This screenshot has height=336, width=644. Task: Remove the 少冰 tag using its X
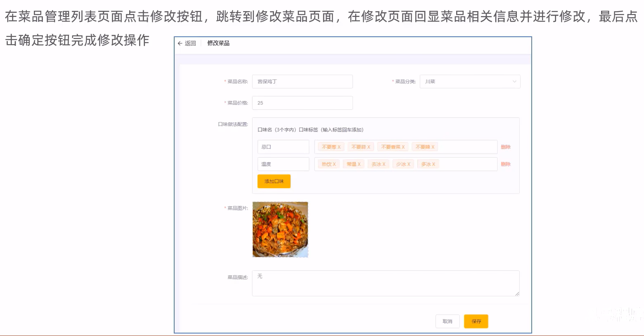tap(408, 164)
